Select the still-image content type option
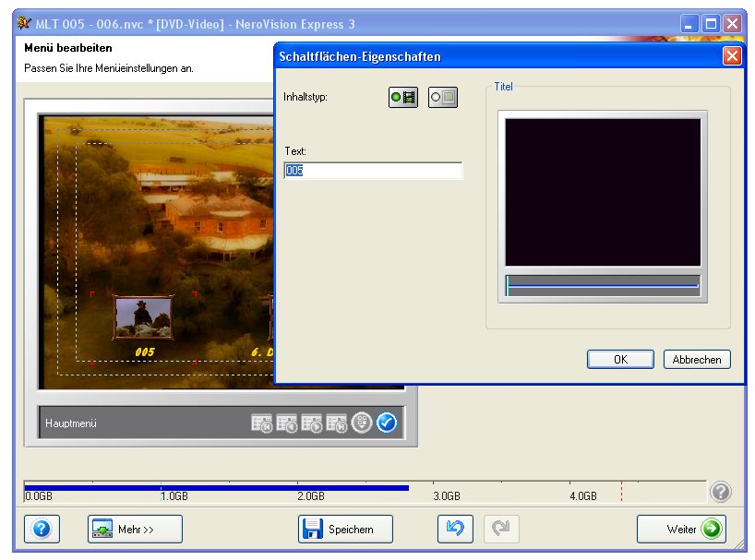 [x=443, y=97]
